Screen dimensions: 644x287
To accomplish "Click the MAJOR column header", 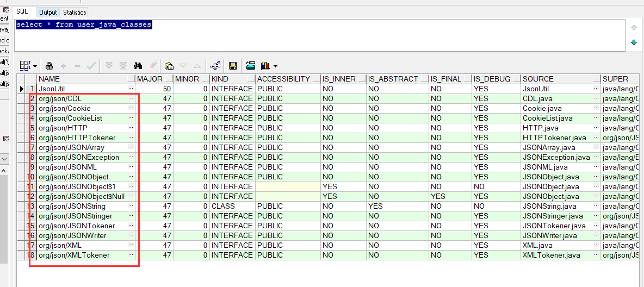I will [154, 79].
